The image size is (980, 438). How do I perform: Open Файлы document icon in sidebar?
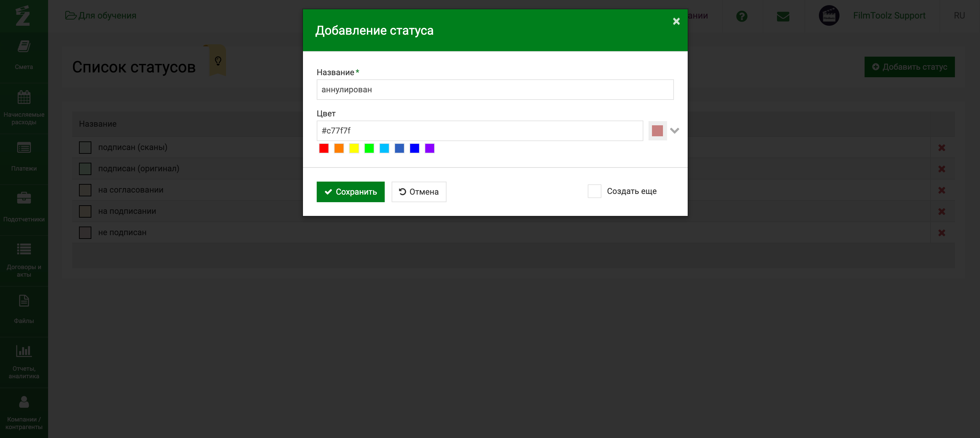(24, 301)
